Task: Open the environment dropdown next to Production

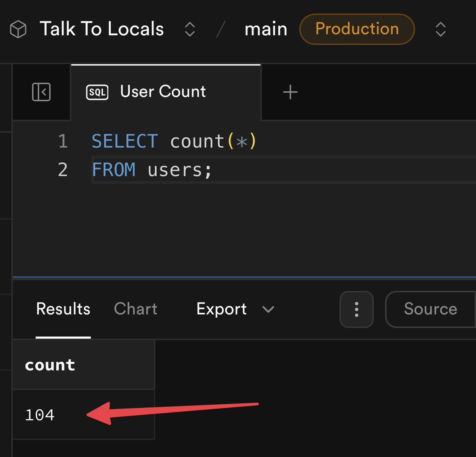Action: (440, 29)
